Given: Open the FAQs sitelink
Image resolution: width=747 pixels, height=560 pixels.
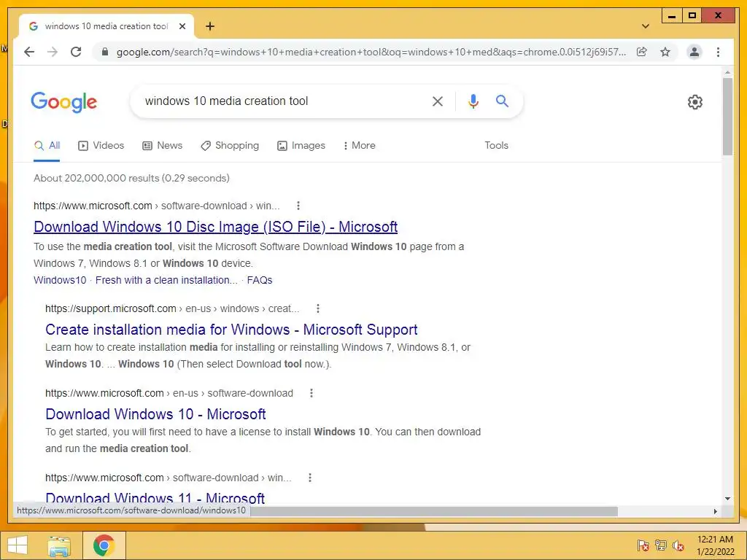Looking at the screenshot, I should pyautogui.click(x=260, y=280).
